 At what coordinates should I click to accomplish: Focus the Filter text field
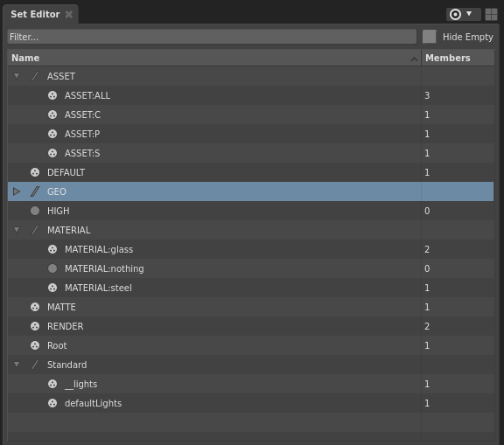(212, 37)
